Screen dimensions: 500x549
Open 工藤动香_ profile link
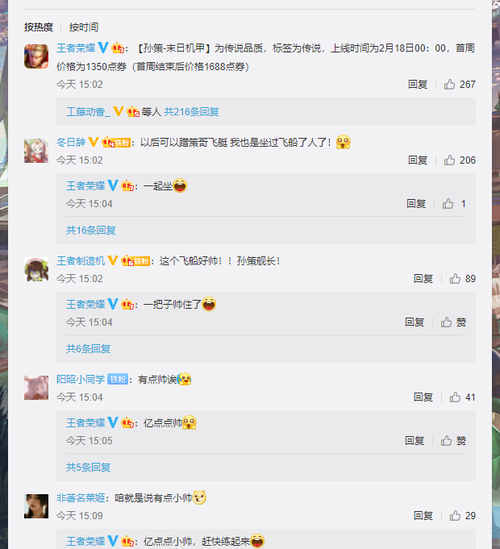tap(88, 112)
